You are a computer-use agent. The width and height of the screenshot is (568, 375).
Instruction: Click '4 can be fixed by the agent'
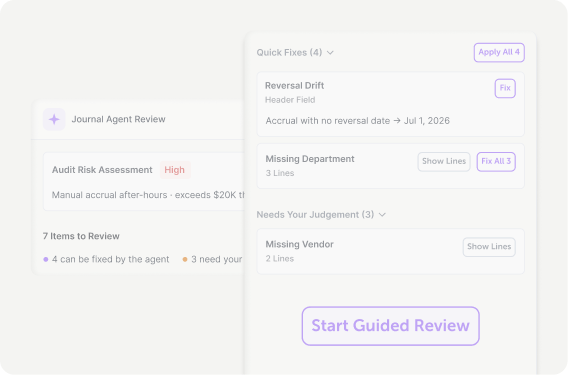[110, 259]
